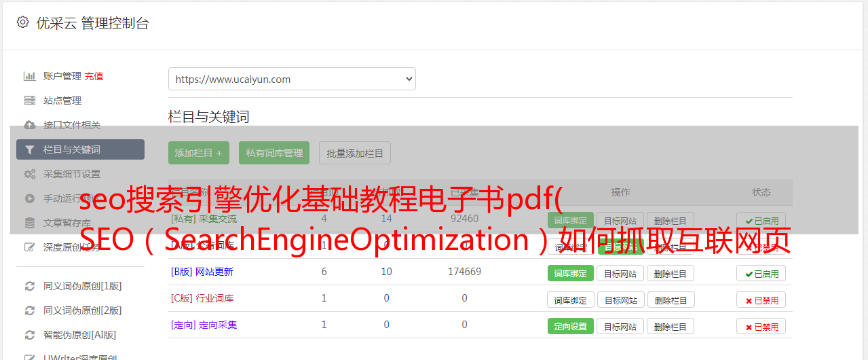Click 词库绑定 in the 采集交流 row

tap(571, 220)
